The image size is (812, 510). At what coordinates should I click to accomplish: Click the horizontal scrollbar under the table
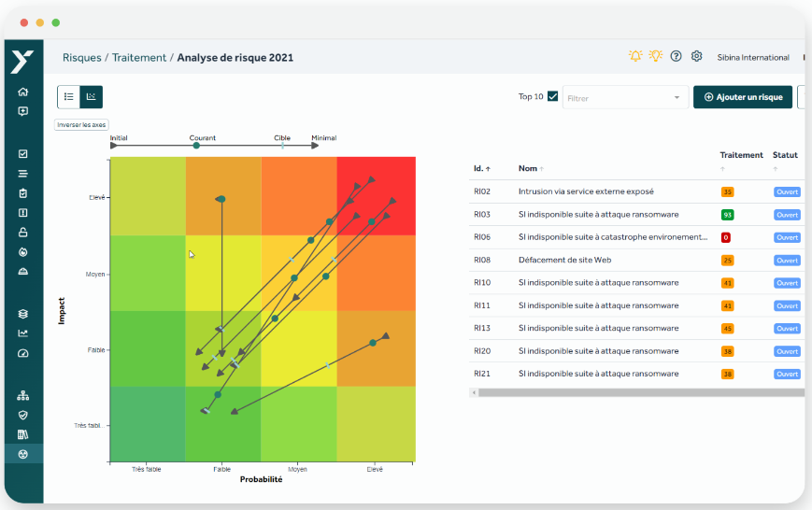[x=641, y=392]
